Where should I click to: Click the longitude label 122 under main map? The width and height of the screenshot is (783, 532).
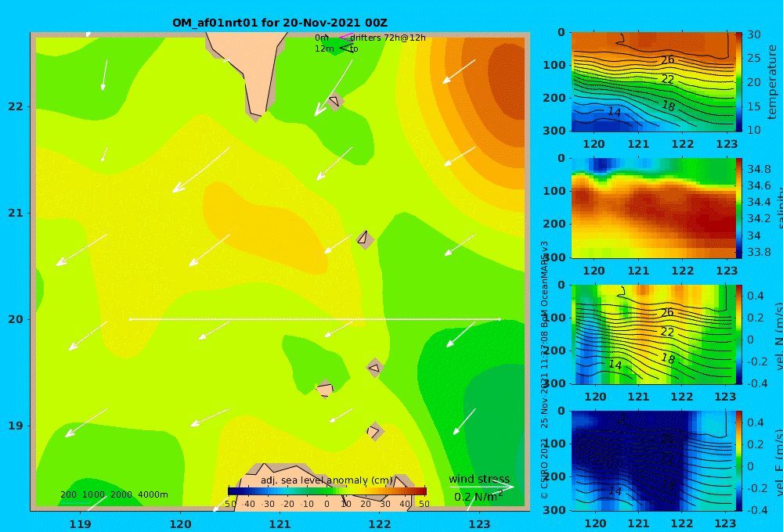(x=380, y=524)
